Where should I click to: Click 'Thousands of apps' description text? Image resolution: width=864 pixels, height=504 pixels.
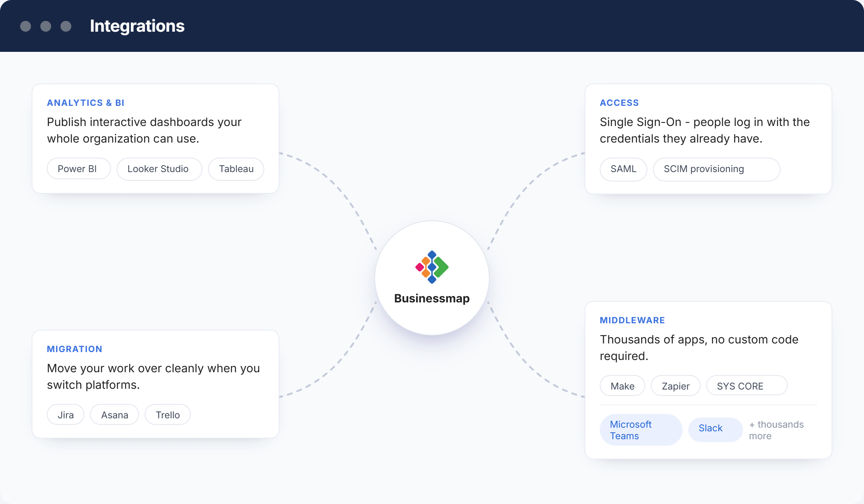click(699, 348)
